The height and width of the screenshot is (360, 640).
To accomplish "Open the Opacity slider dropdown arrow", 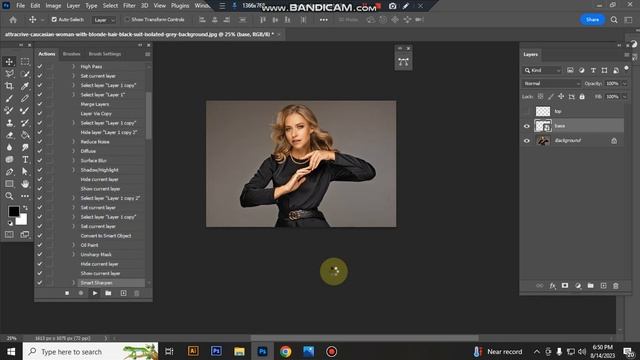I will [624, 83].
